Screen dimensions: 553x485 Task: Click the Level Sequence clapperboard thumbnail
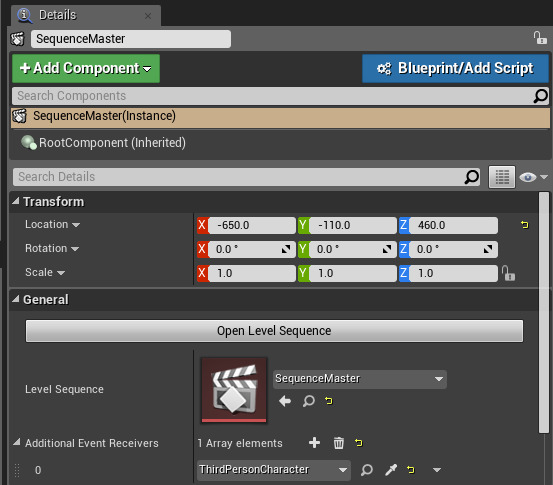[234, 390]
